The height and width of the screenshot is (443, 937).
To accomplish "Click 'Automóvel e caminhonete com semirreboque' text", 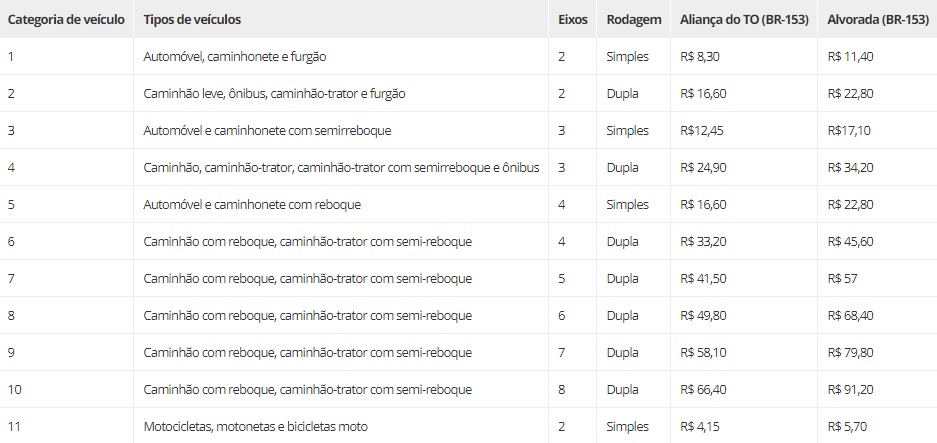I will pos(267,130).
